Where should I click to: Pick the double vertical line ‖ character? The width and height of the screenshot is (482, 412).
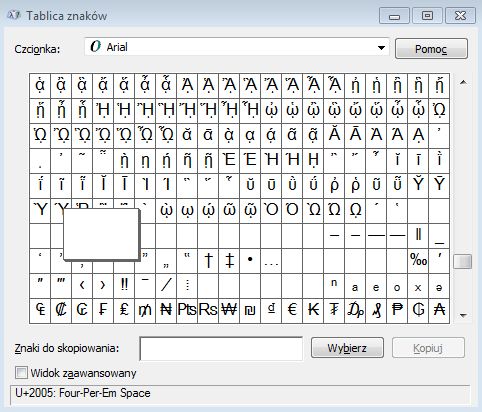418,235
